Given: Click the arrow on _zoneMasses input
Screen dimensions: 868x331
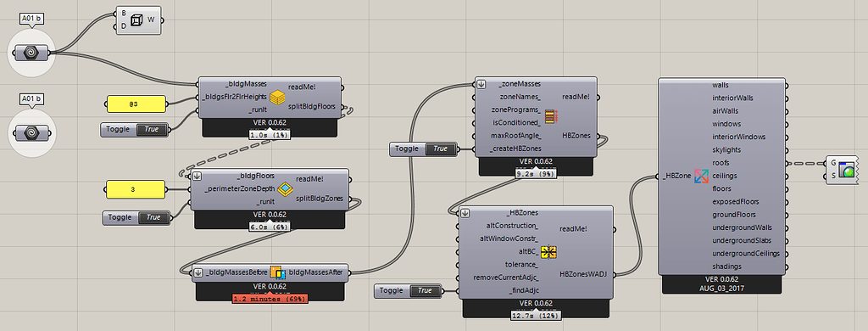Looking at the screenshot, I should [481, 84].
